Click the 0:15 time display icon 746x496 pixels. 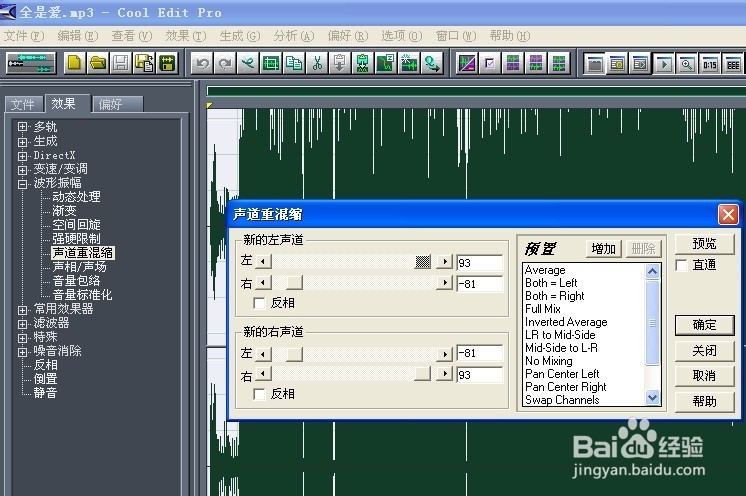709,64
